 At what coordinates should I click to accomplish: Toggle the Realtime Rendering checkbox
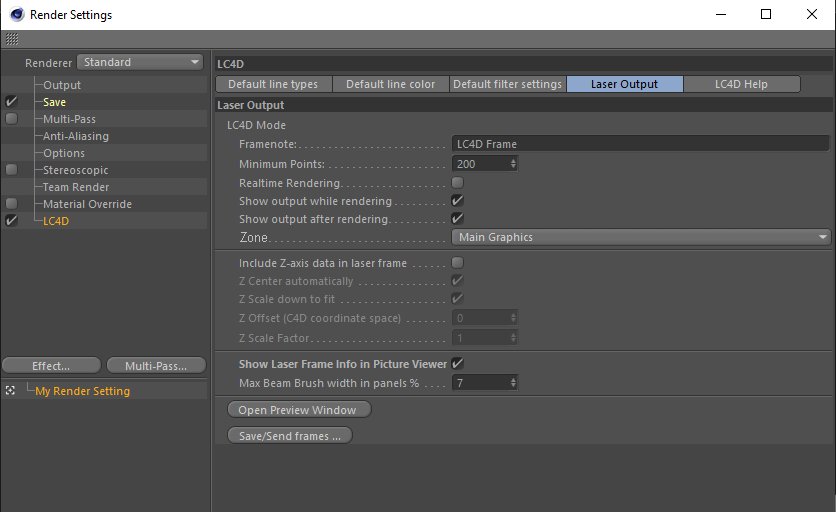coord(458,183)
